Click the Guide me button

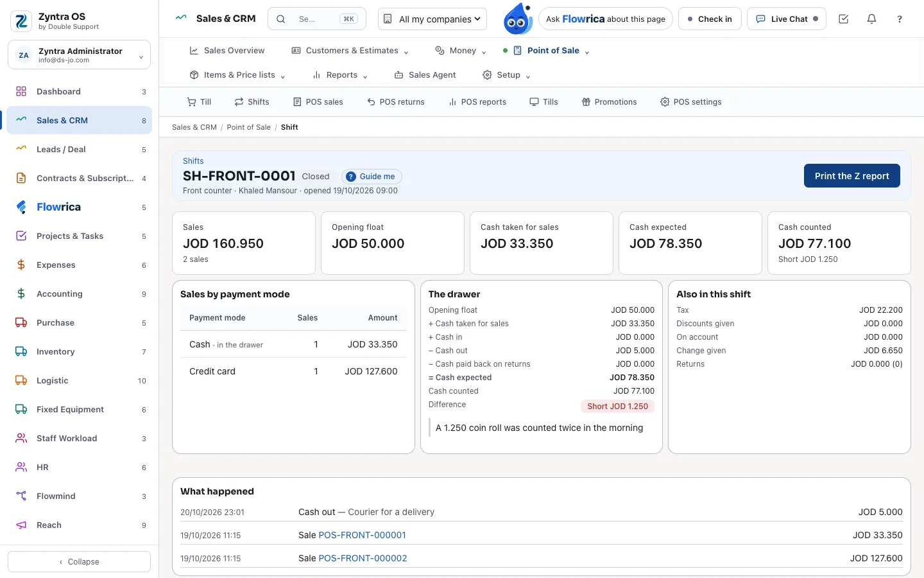pyautogui.click(x=372, y=177)
